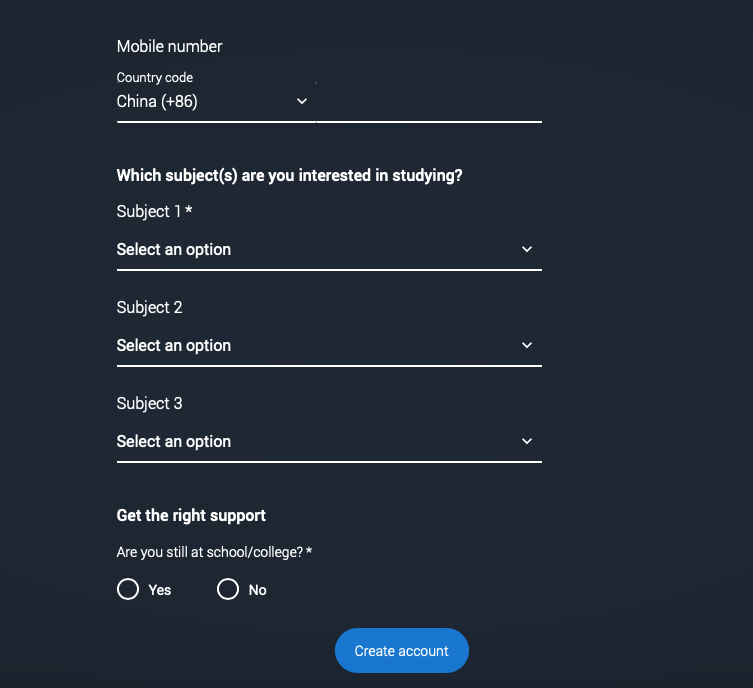Click the "No" label text
The image size is (753, 688).
(258, 590)
